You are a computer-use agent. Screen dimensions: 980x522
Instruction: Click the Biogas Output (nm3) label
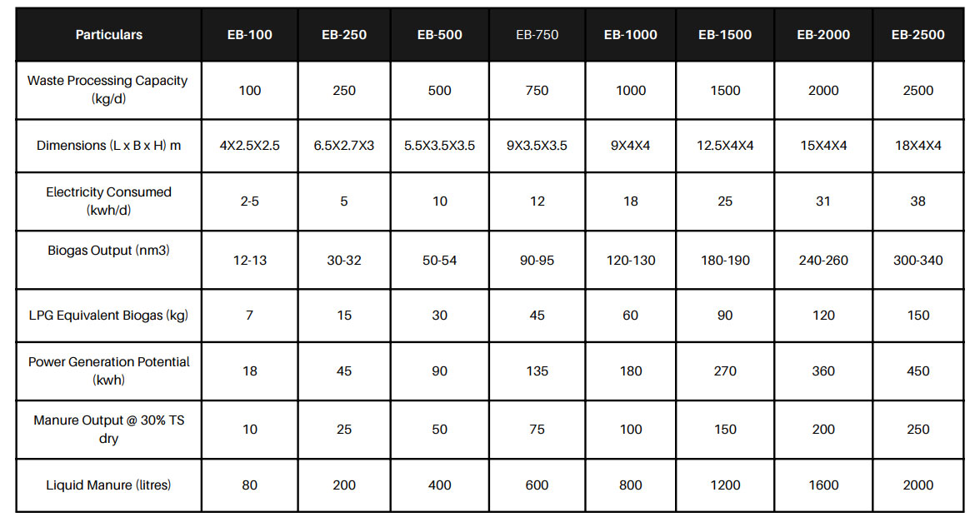[108, 251]
